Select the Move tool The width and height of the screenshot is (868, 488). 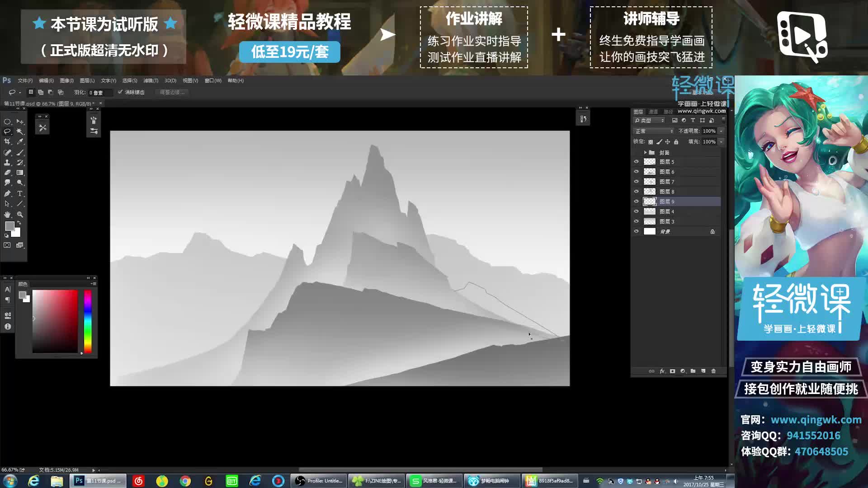(x=20, y=122)
